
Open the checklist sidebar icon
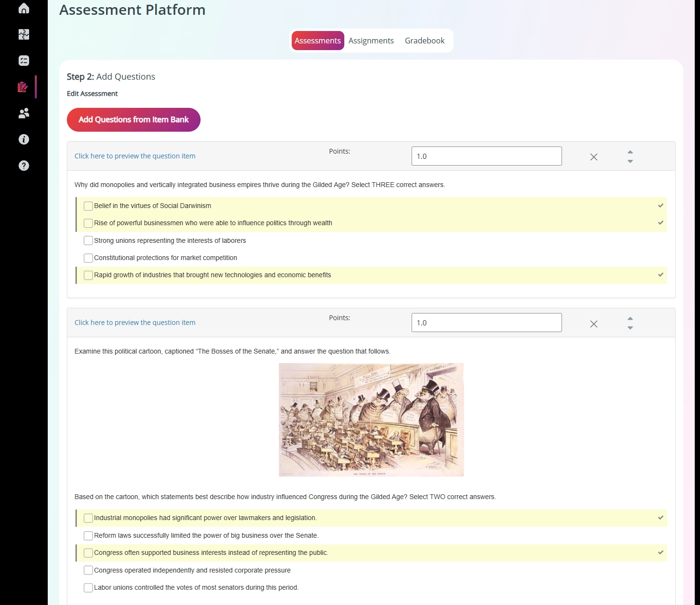pos(23,61)
